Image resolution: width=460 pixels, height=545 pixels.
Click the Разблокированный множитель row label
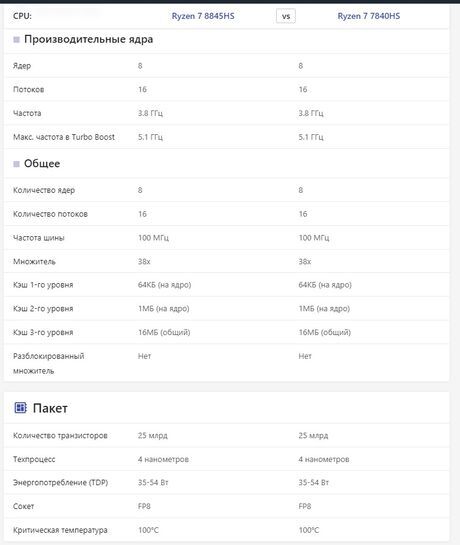coord(48,363)
